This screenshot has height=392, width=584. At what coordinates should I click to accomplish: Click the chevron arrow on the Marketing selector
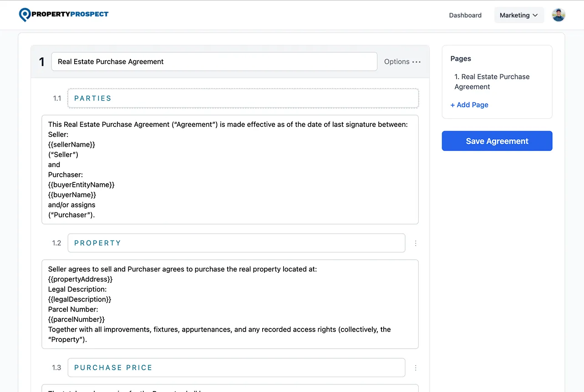pyautogui.click(x=536, y=15)
